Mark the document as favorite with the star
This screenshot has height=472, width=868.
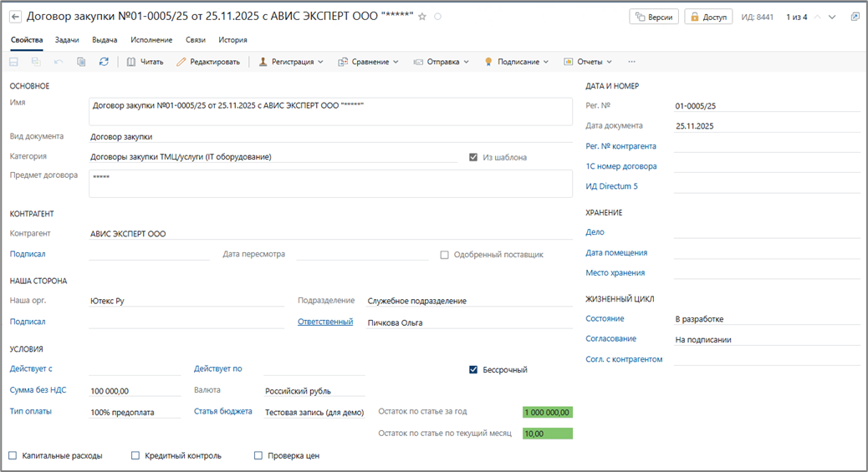point(422,17)
